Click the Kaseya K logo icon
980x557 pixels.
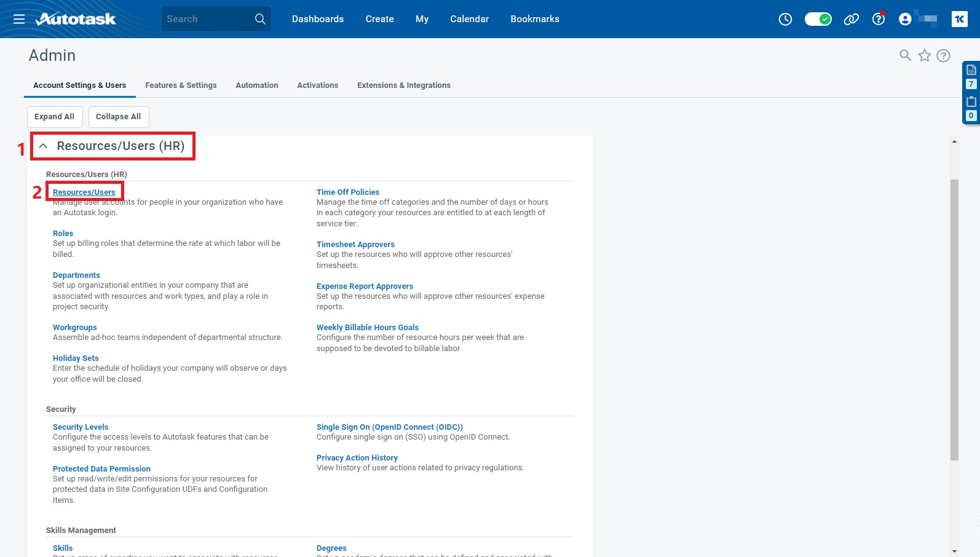959,19
